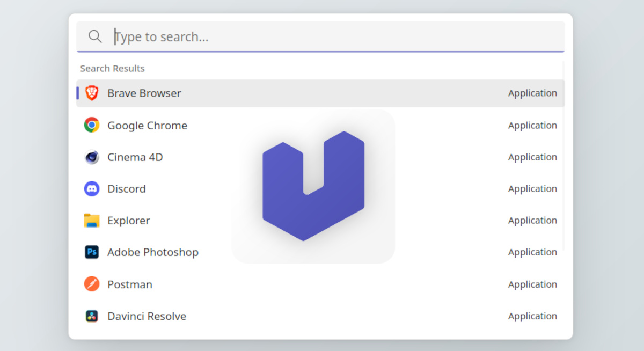The width and height of the screenshot is (644, 351).
Task: Choose the Davinci Resolve result name
Action: click(147, 316)
